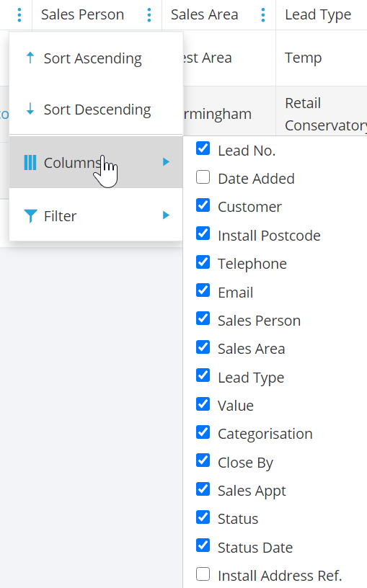Viewport: 367px width, 588px height.
Task: Enable the Date Added column checkbox
Action: tap(203, 177)
